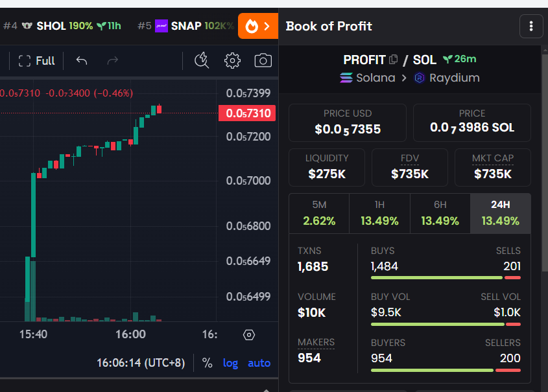The width and height of the screenshot is (548, 392).
Task: Click the VOLUME value $10K
Action: click(311, 312)
